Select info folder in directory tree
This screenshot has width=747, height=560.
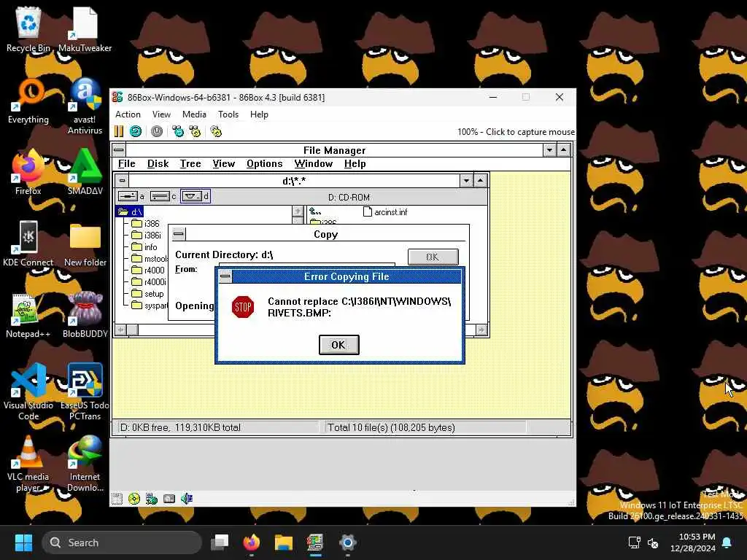coord(144,247)
